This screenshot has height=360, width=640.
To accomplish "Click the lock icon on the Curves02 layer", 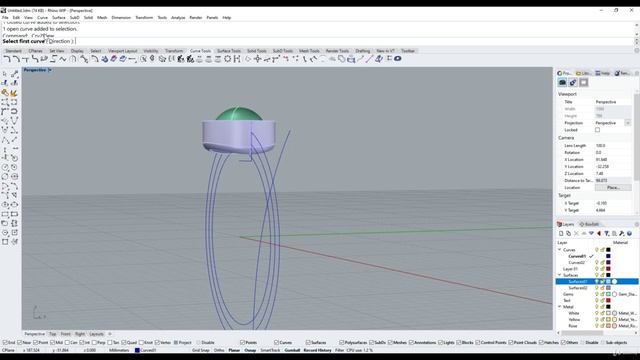I will coord(602,262).
